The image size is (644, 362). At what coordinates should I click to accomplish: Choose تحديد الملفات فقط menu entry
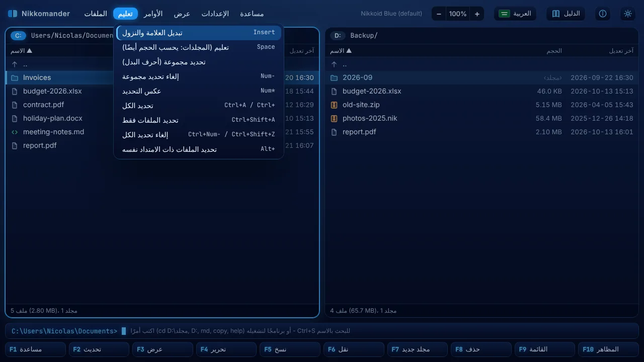pos(199,120)
